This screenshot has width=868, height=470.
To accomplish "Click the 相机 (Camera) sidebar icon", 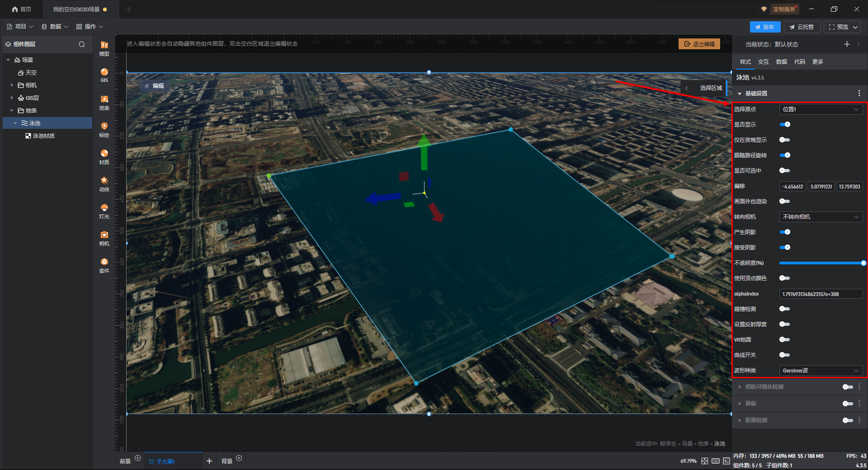I will 104,238.
